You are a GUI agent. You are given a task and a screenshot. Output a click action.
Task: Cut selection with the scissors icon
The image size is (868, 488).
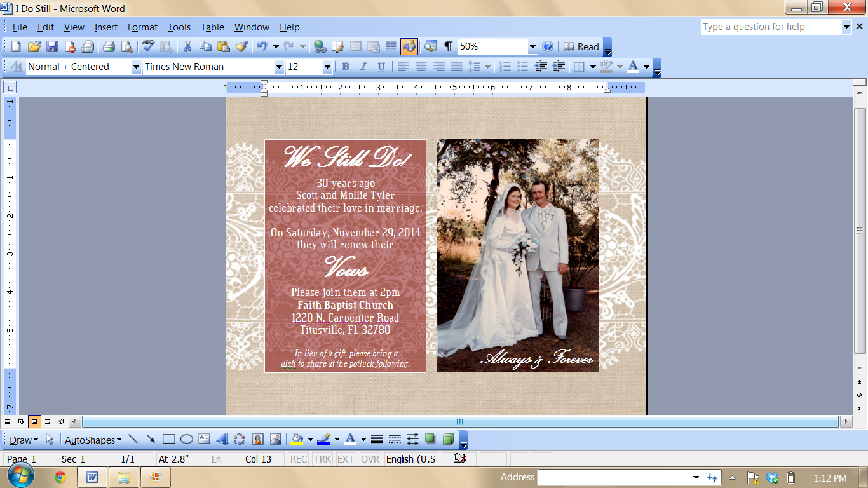(187, 46)
